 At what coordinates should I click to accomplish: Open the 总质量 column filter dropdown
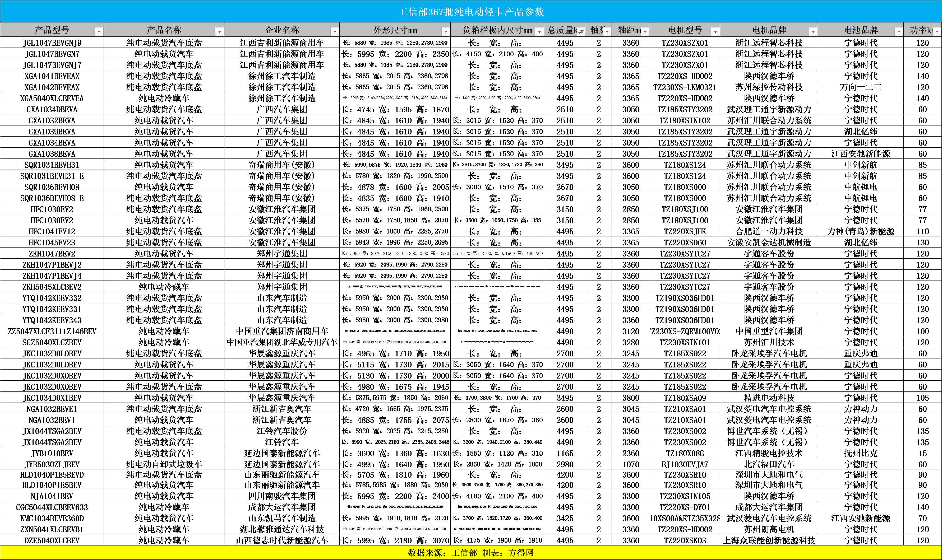581,32
